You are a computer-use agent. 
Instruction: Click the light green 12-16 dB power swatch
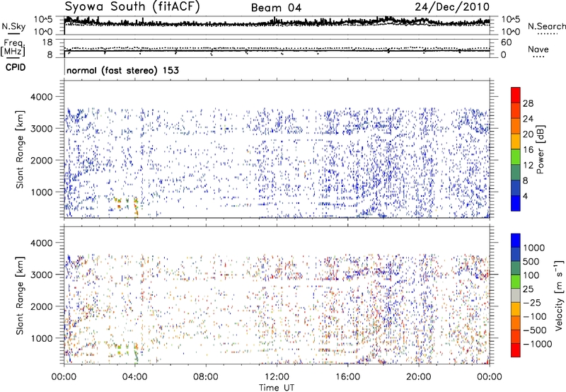516,156
